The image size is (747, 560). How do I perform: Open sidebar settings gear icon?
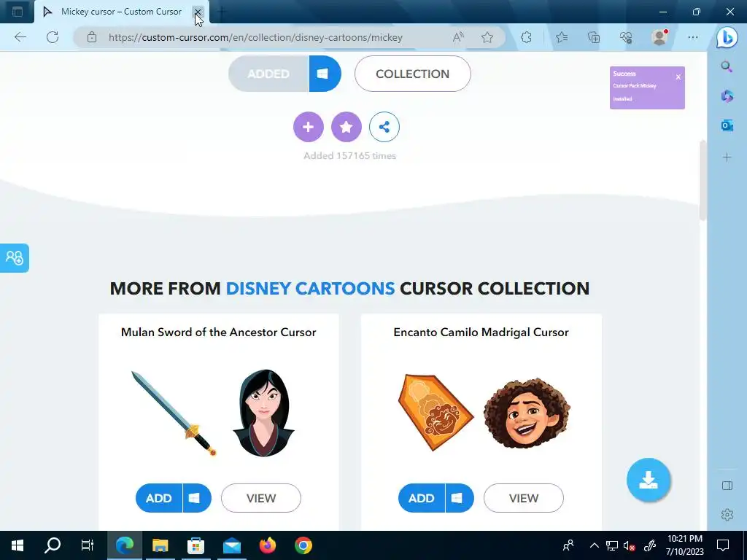click(x=727, y=515)
